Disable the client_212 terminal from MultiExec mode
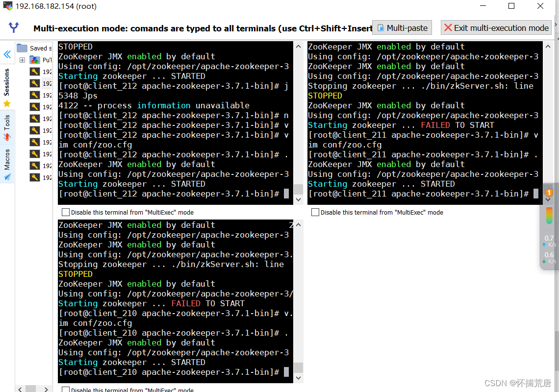The width and height of the screenshot is (559, 392). 65,212
